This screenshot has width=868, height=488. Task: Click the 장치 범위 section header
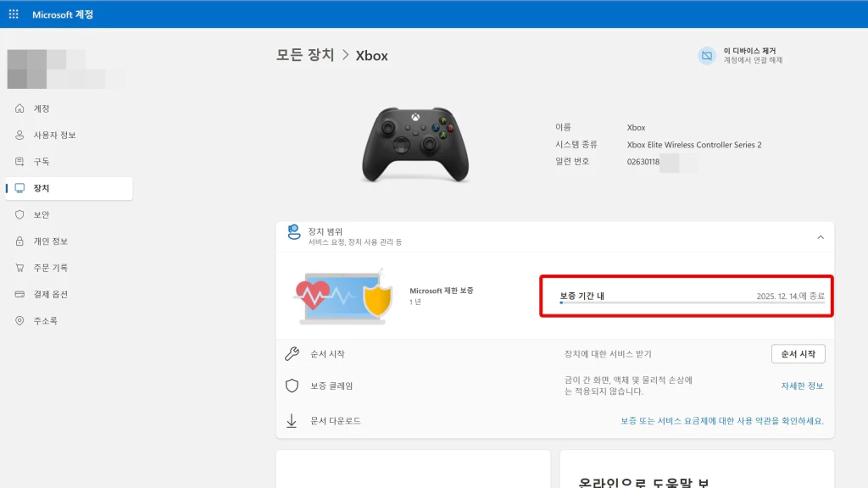(554, 237)
